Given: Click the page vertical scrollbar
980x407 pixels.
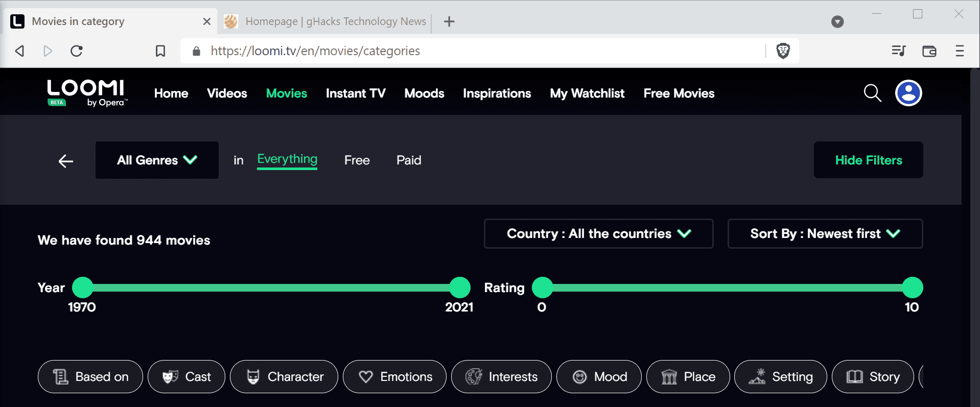Looking at the screenshot, I should [x=975, y=237].
